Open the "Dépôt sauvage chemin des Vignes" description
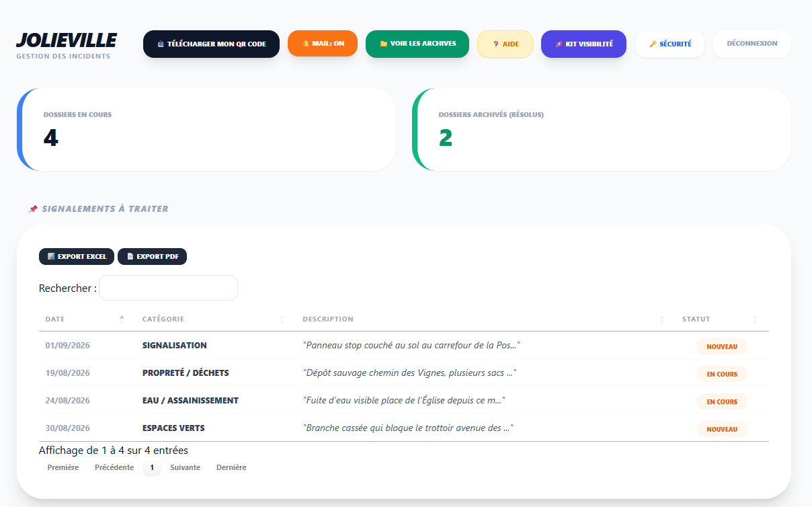 [409, 373]
